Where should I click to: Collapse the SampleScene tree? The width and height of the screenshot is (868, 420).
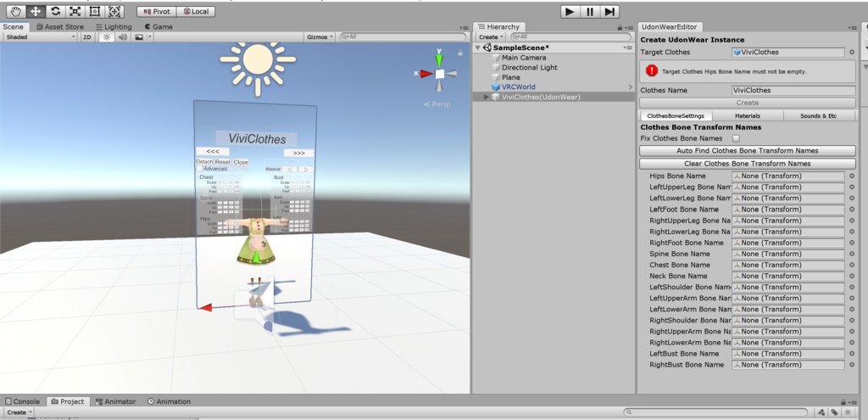click(478, 48)
